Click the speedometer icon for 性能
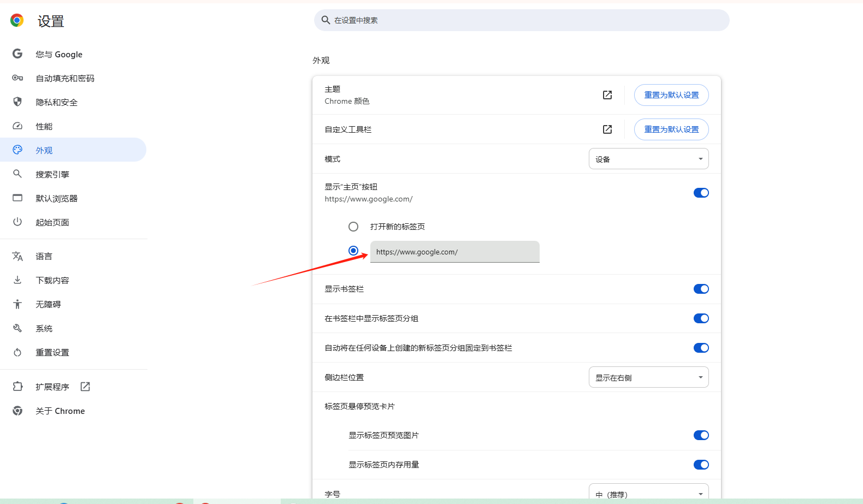The image size is (863, 504). point(17,126)
